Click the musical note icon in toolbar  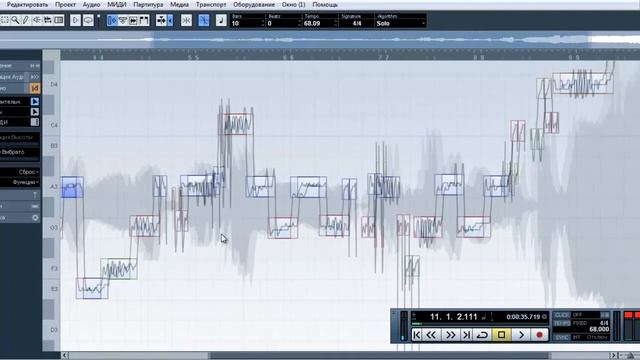[221, 20]
